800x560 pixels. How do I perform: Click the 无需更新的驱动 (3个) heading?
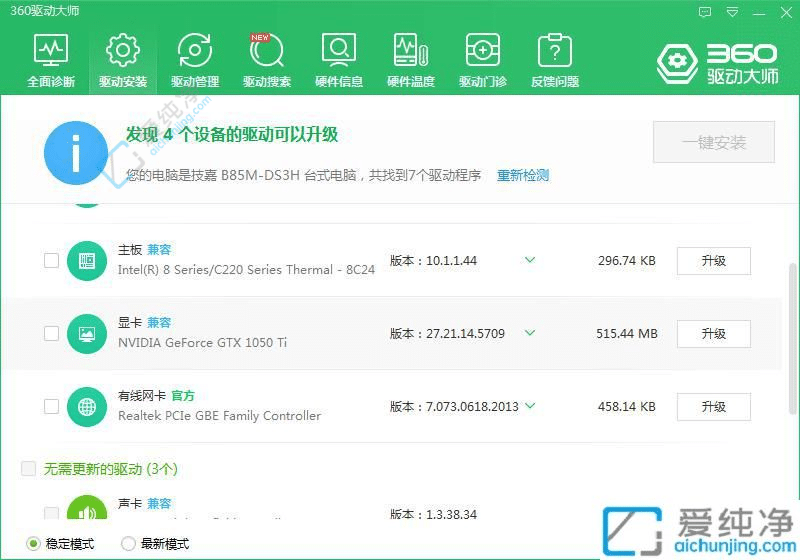(x=110, y=469)
